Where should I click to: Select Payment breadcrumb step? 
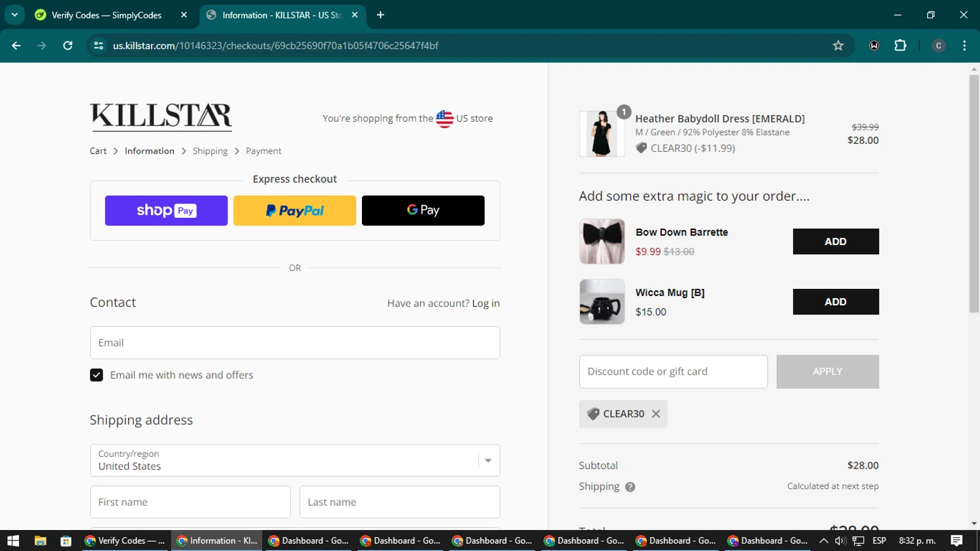(x=263, y=151)
